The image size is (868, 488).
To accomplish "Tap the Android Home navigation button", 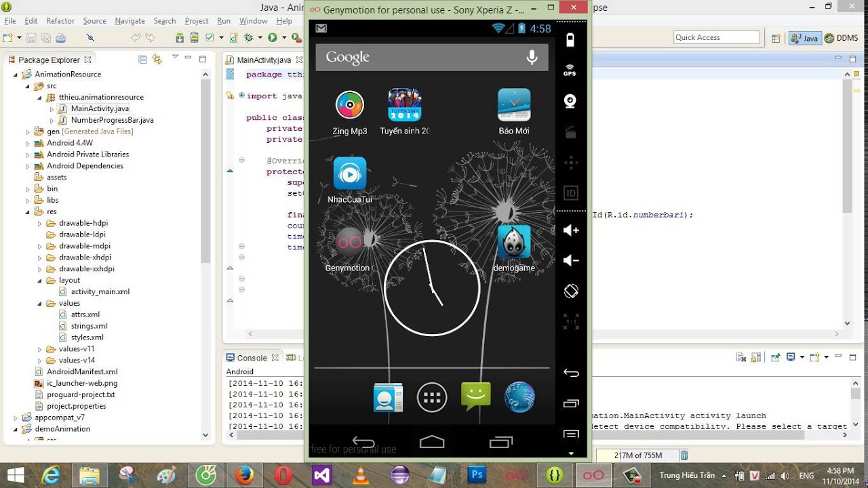I will click(432, 442).
